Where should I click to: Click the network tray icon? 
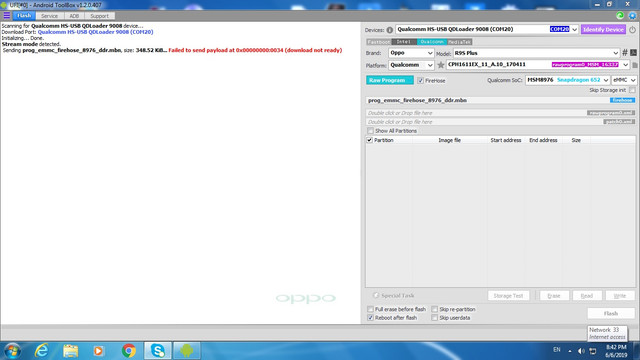pyautogui.click(x=593, y=351)
